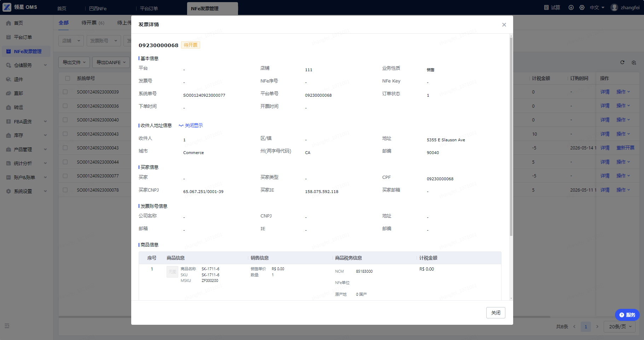This screenshot has width=644, height=340.
Task: Check row SO001240923000036
Action: tap(65, 106)
